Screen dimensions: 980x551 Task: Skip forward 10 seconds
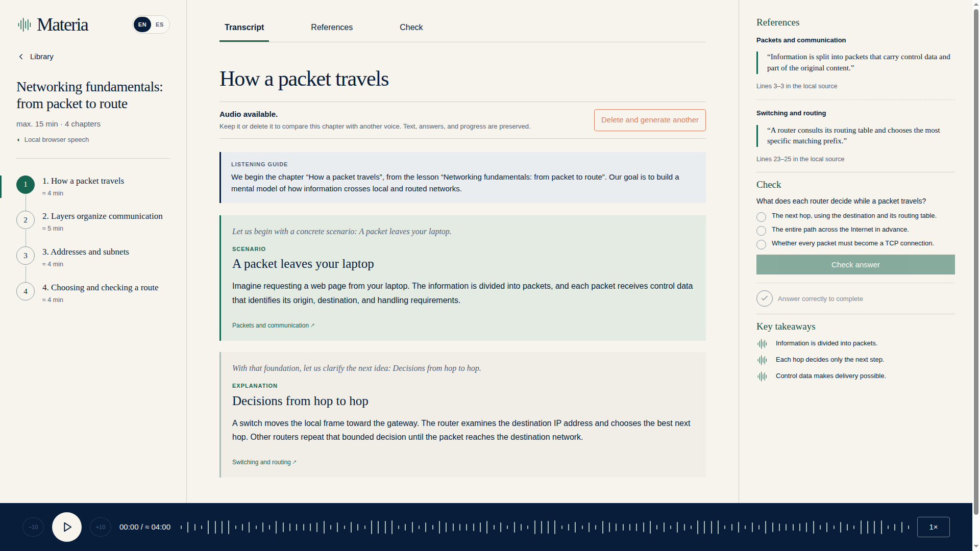(101, 527)
